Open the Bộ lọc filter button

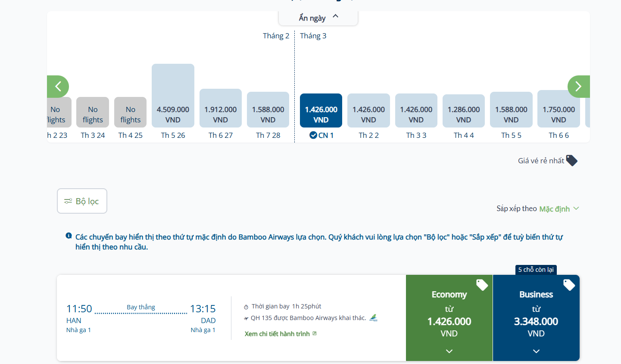82,201
